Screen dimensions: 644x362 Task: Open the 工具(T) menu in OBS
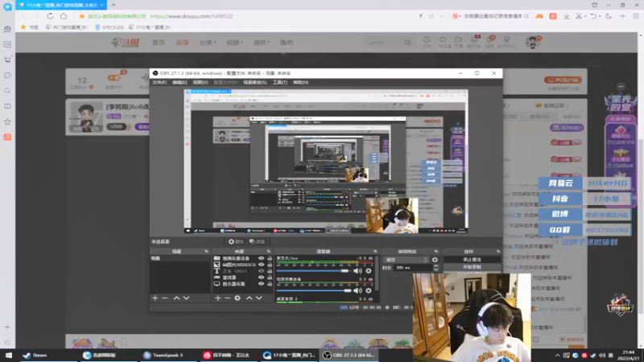click(x=279, y=83)
